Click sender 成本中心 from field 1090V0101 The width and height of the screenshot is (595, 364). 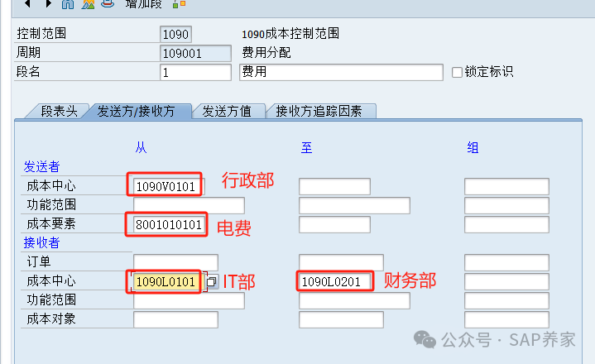pos(169,187)
